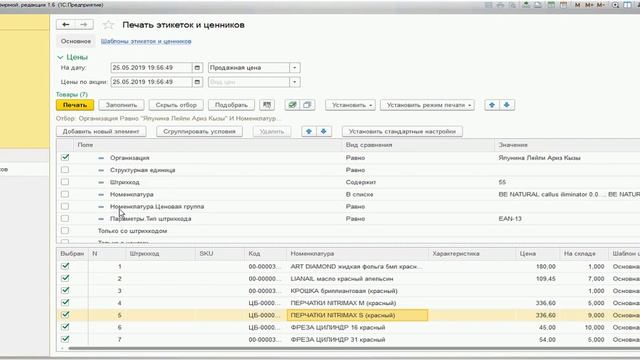Uncheck КРОШКА бриллиантовая product row

pyautogui.click(x=65, y=291)
